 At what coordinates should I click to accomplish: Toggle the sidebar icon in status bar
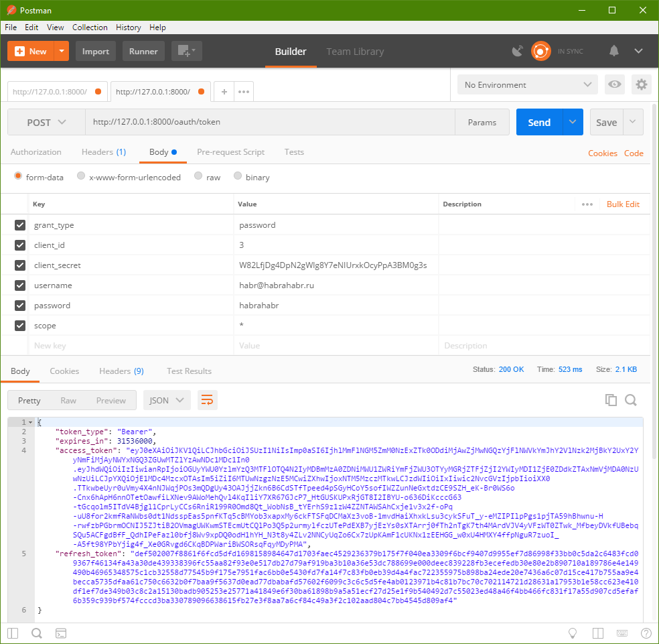(x=13, y=633)
